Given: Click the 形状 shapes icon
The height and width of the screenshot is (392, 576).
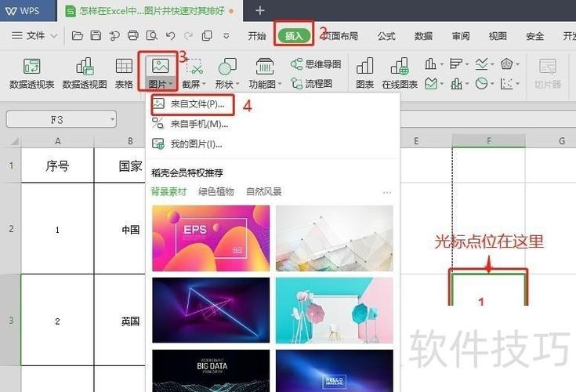Looking at the screenshot, I should [227, 67].
